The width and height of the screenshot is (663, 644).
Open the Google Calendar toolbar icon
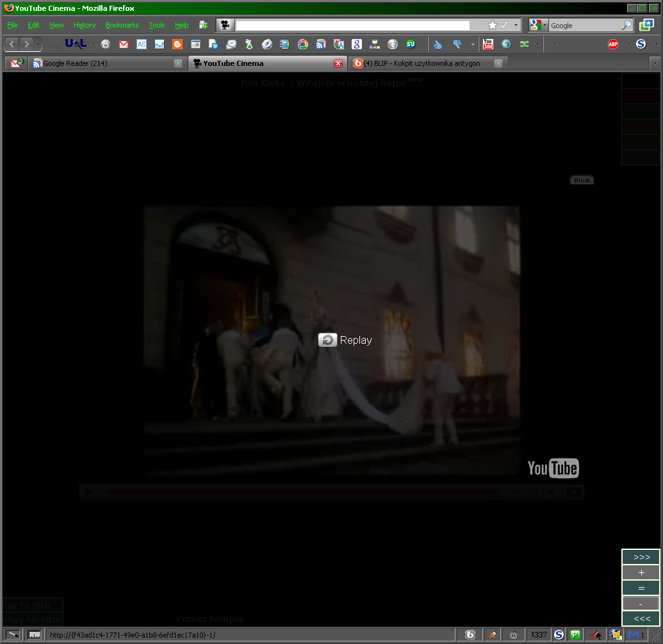tap(195, 44)
